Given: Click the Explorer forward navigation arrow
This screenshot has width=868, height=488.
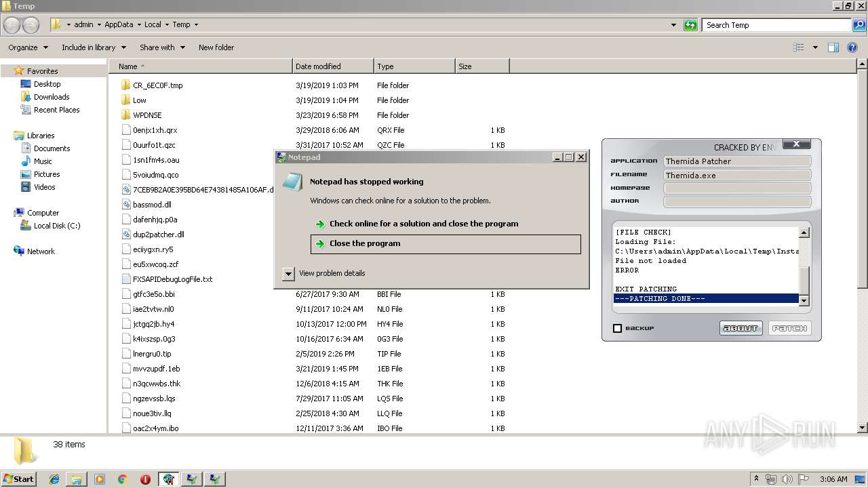Looking at the screenshot, I should pyautogui.click(x=31, y=25).
